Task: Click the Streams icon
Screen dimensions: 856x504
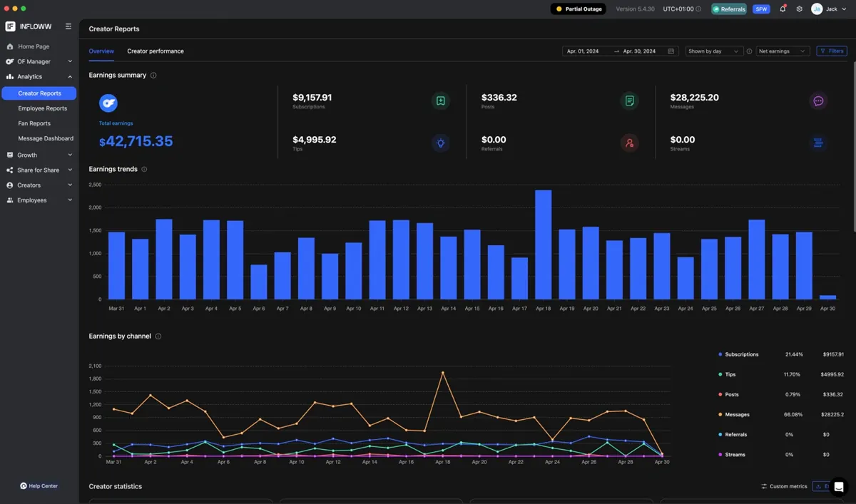Action: pyautogui.click(x=818, y=143)
